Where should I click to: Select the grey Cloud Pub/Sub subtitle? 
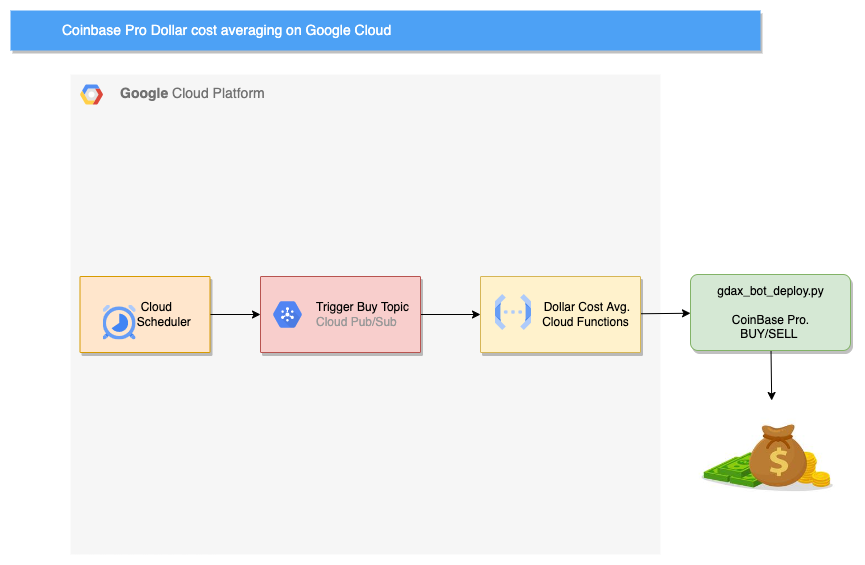(356, 322)
